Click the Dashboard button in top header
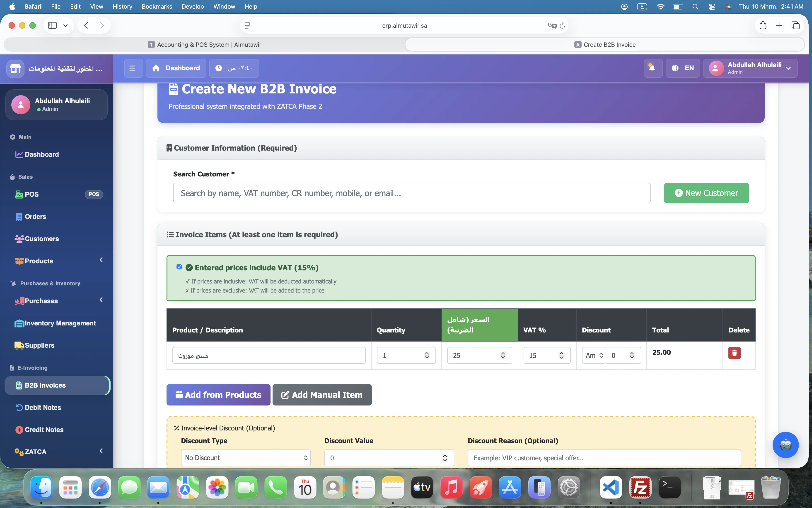Image resolution: width=812 pixels, height=508 pixels. [176, 68]
